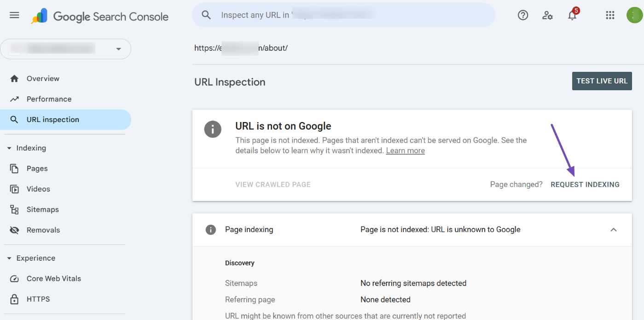
Task: Click the URL is not on Google info icon
Action: [212, 129]
